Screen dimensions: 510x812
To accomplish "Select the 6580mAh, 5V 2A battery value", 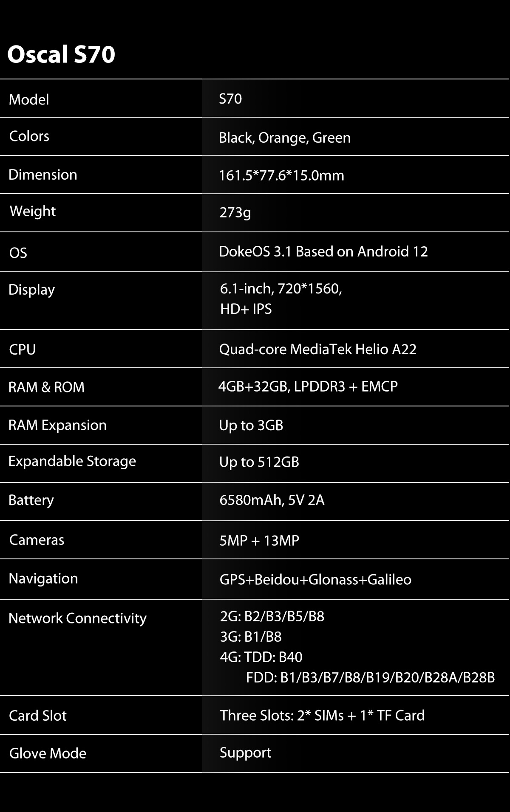I will pyautogui.click(x=272, y=500).
